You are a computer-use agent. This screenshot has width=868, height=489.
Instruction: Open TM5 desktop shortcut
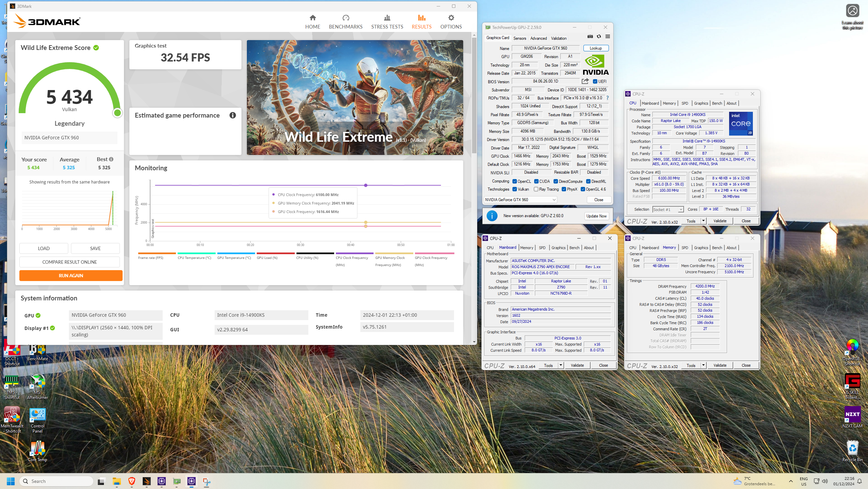tap(12, 386)
